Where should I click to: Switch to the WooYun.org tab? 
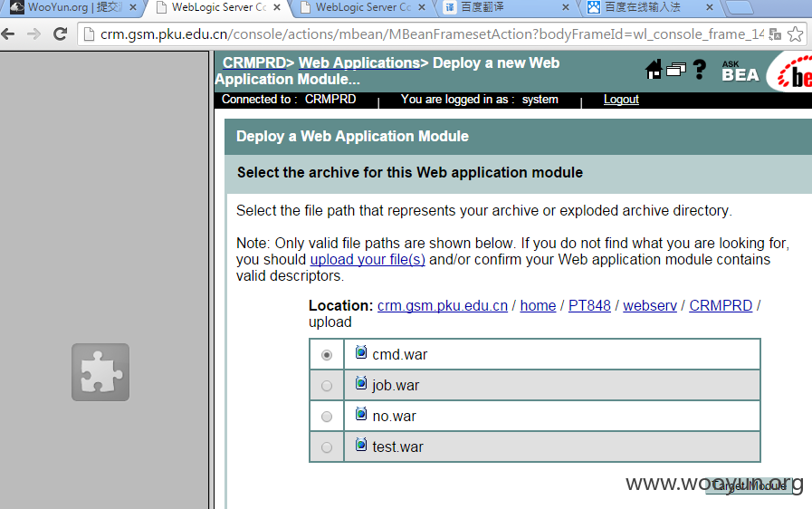pyautogui.click(x=72, y=8)
